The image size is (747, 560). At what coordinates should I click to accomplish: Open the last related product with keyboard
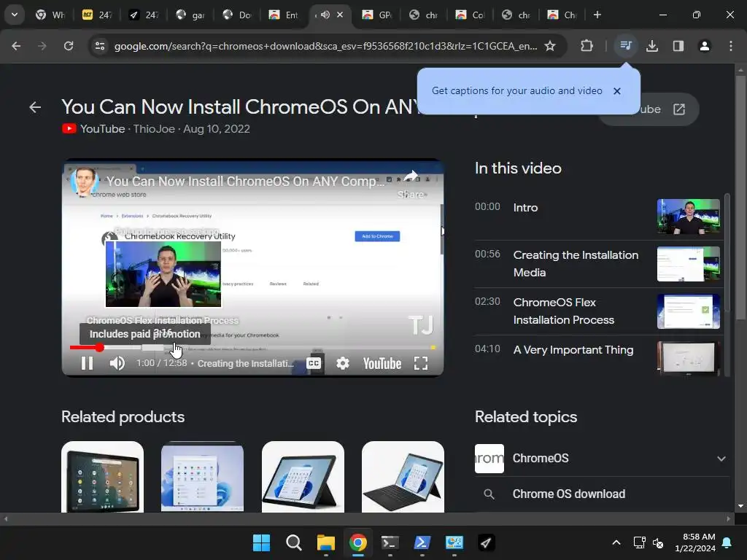[x=403, y=477]
